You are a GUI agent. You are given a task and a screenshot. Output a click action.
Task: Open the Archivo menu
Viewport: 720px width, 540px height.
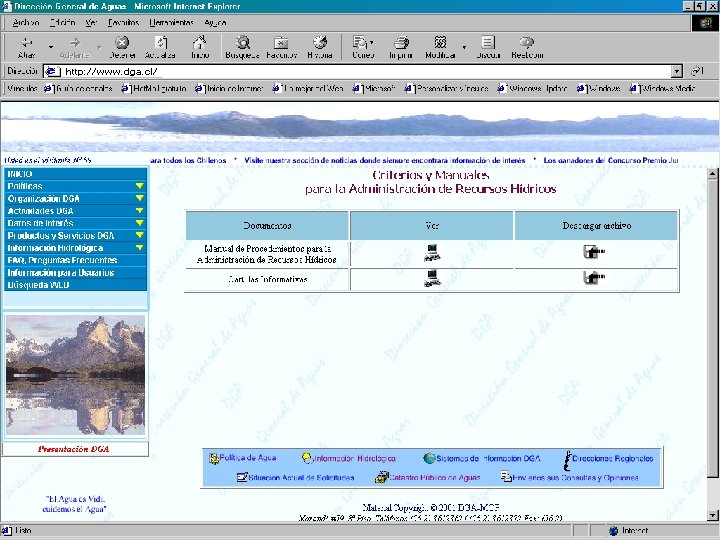click(26, 22)
